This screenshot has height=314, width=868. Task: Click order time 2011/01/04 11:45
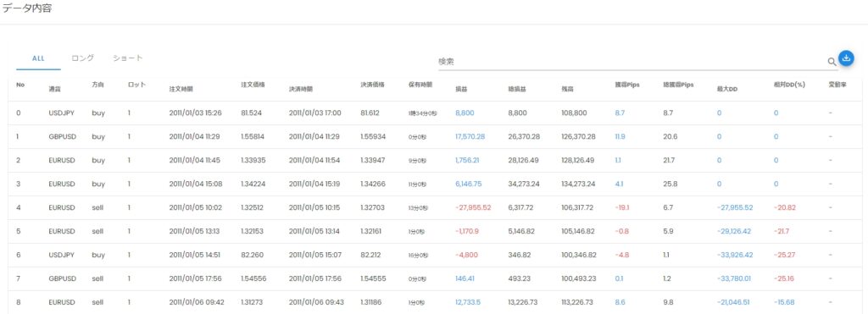click(x=196, y=160)
